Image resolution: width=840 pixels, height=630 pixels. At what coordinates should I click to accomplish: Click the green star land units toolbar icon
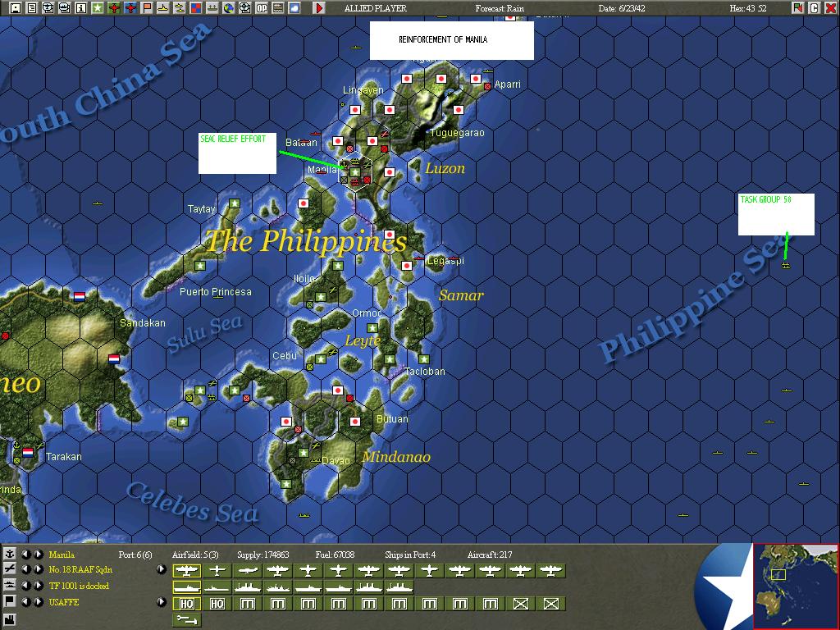[x=98, y=8]
